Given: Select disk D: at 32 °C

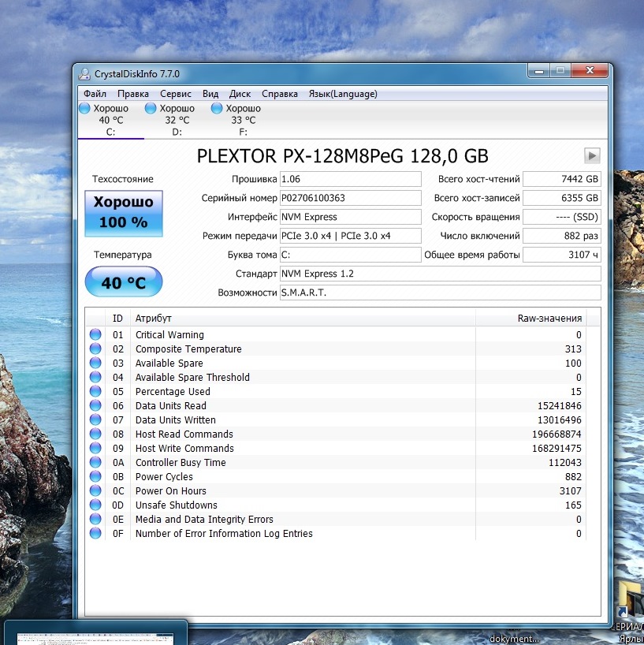Looking at the screenshot, I should [x=177, y=120].
